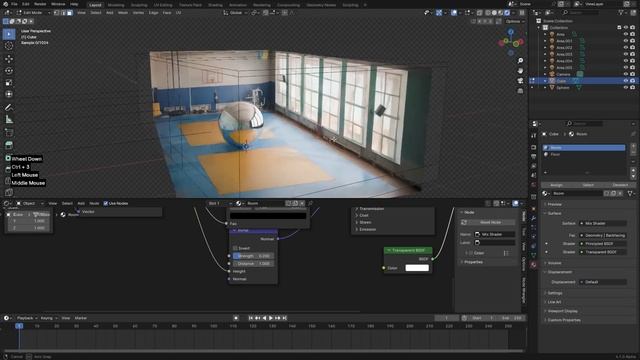Screen dimensions: 640x360
Task: Click the Deselect button
Action: pyautogui.click(x=620, y=185)
